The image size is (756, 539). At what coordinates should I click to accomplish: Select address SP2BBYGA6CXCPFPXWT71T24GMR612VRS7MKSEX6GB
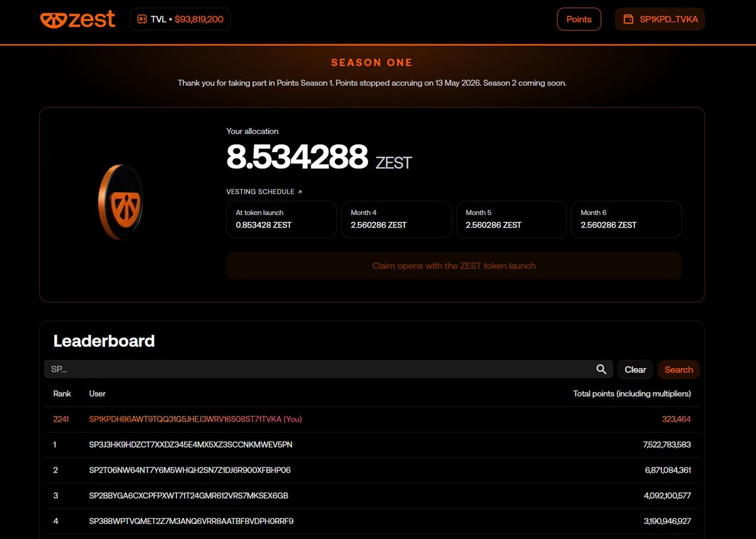click(x=189, y=496)
